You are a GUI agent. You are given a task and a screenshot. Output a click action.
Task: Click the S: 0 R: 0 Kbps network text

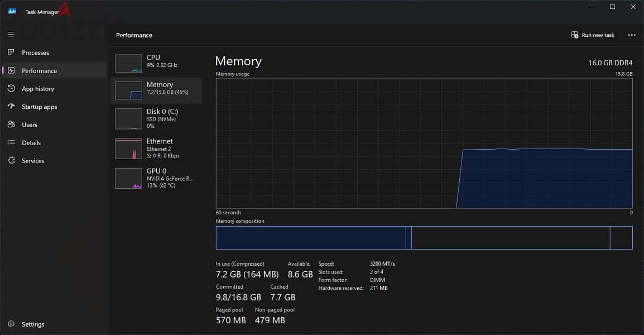point(163,156)
